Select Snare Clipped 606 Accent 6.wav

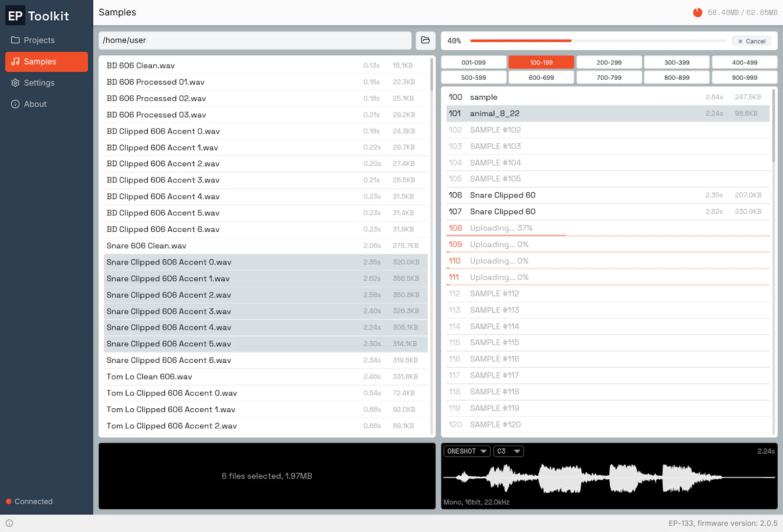pos(266,360)
